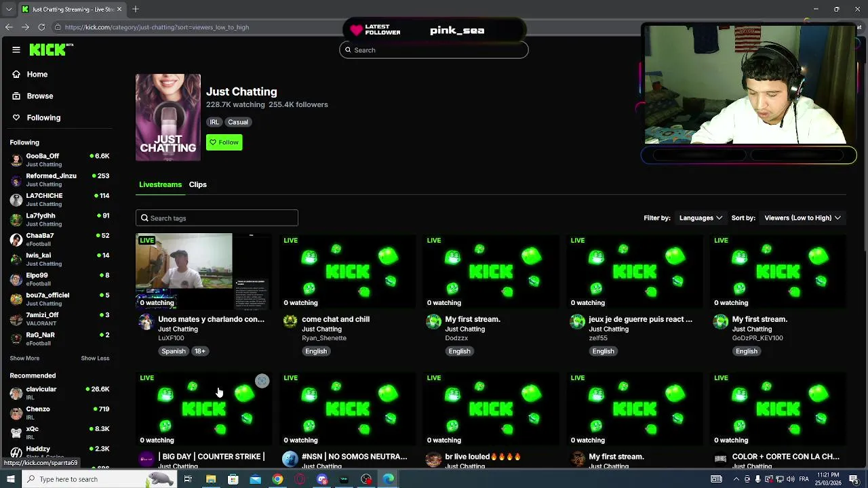
Task: Open the hamburger sidebar menu
Action: coord(16,49)
